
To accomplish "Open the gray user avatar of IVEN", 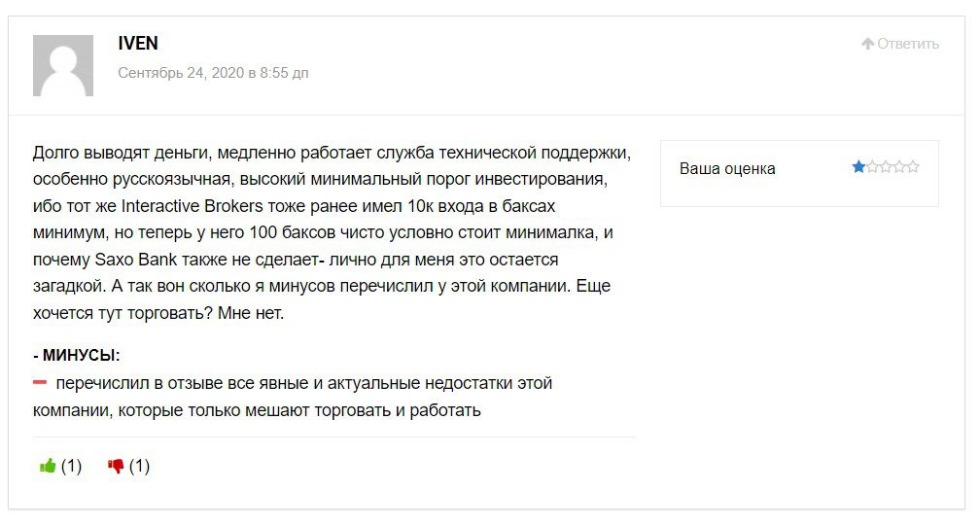I will coord(63,65).
